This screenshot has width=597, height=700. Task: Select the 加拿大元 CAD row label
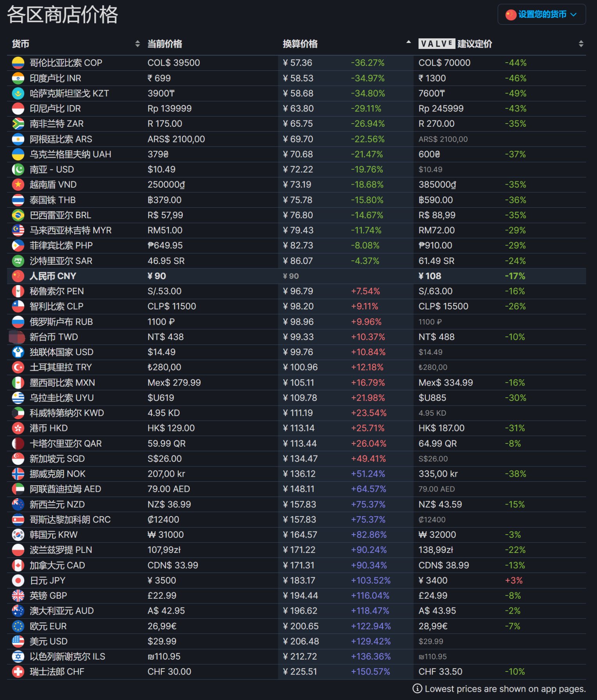point(57,565)
